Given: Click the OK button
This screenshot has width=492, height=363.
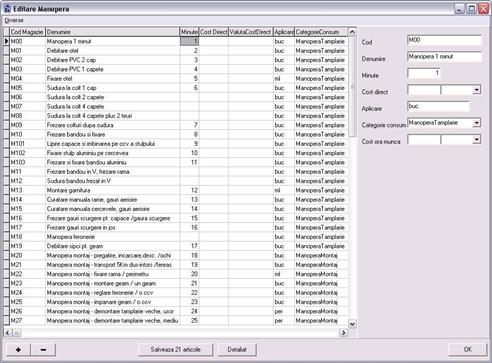Looking at the screenshot, I should pyautogui.click(x=468, y=349).
